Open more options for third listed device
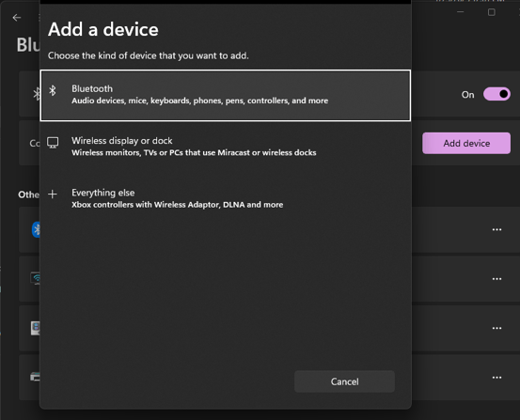Image resolution: width=520 pixels, height=420 pixels. click(496, 328)
